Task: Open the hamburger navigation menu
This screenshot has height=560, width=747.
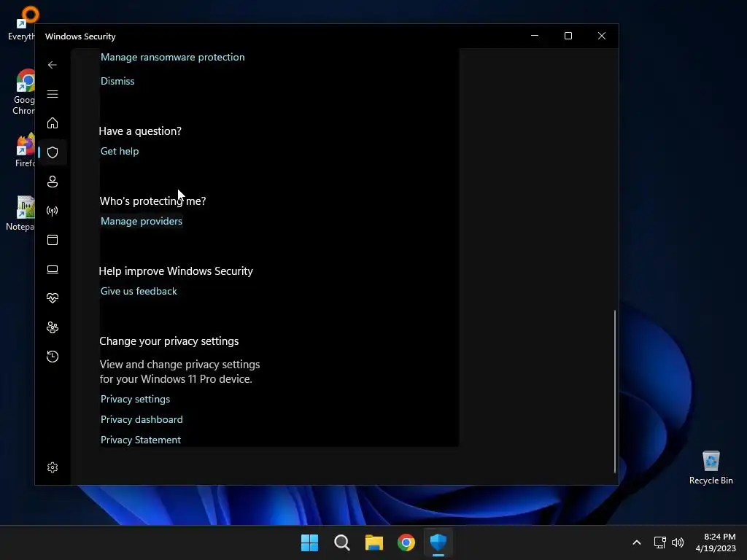Action: click(53, 94)
